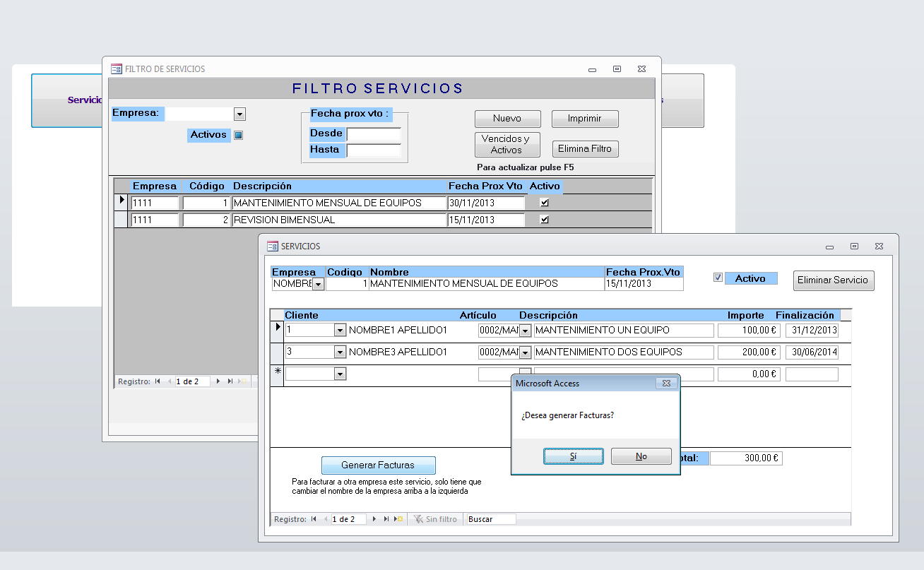Toggle the Activos filter checkbox
This screenshot has height=570, width=924.
(238, 136)
